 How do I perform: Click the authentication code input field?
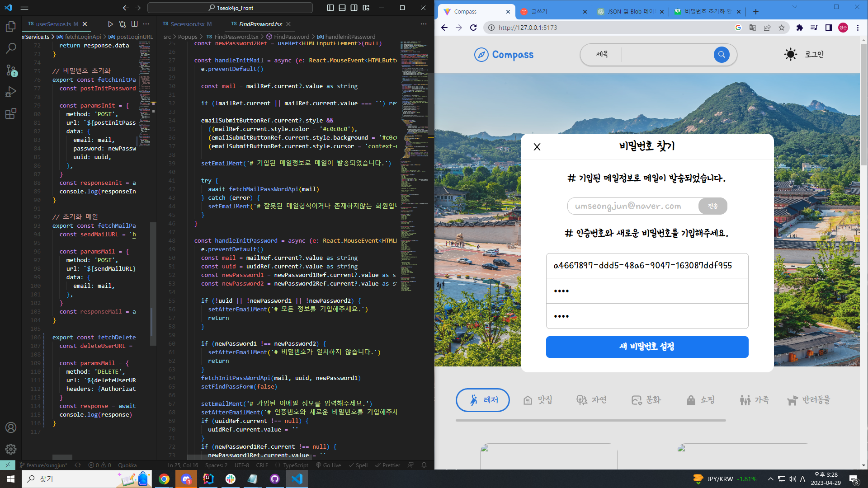(647, 266)
